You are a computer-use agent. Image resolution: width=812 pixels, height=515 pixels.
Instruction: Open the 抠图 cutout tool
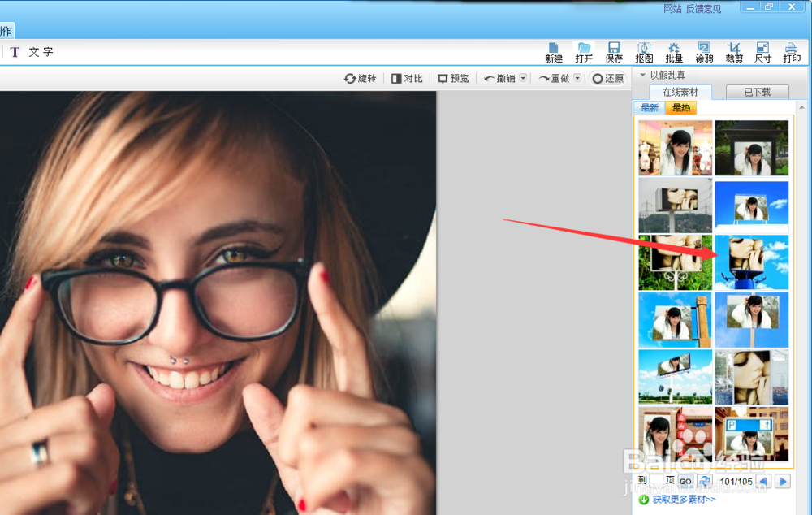644,52
